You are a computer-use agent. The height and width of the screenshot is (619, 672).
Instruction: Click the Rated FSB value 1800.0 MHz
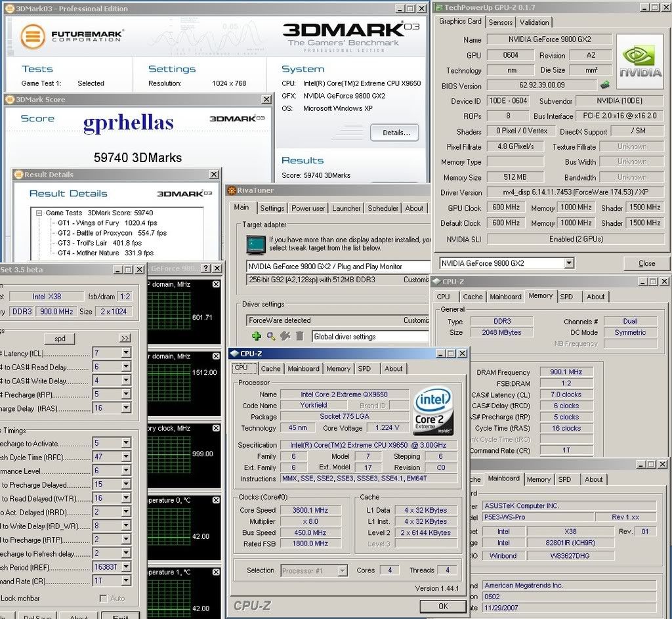tap(310, 543)
